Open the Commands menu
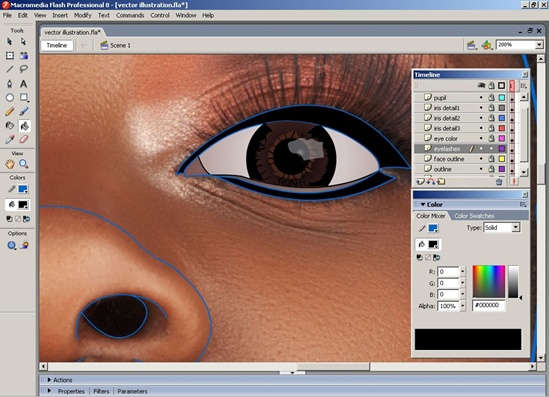Viewport: 549px width, 397px height. point(130,15)
